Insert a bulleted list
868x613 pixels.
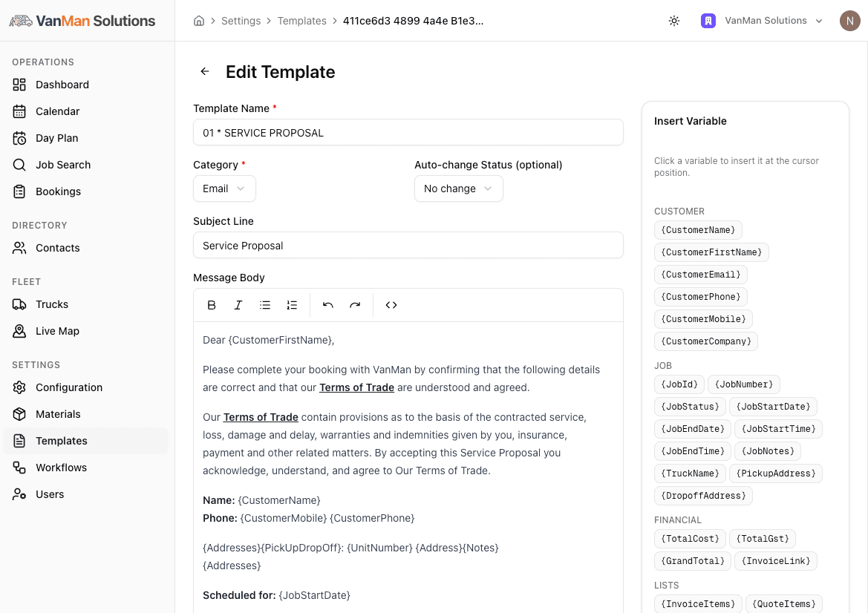(265, 305)
